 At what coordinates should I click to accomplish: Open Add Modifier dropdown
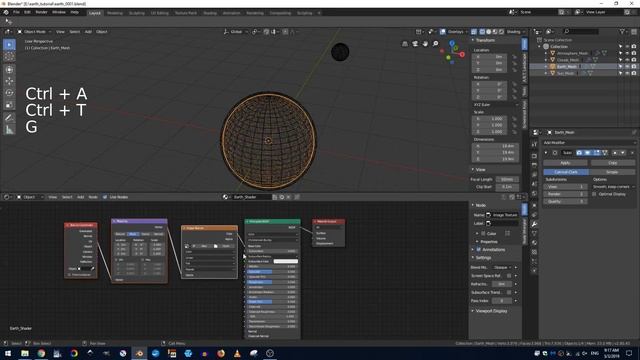[589, 143]
